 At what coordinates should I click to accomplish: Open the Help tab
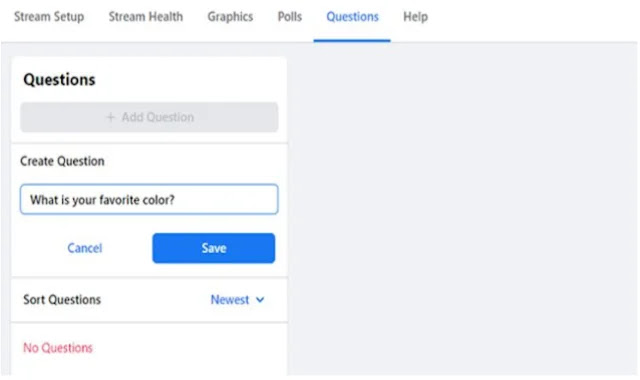pos(416,17)
